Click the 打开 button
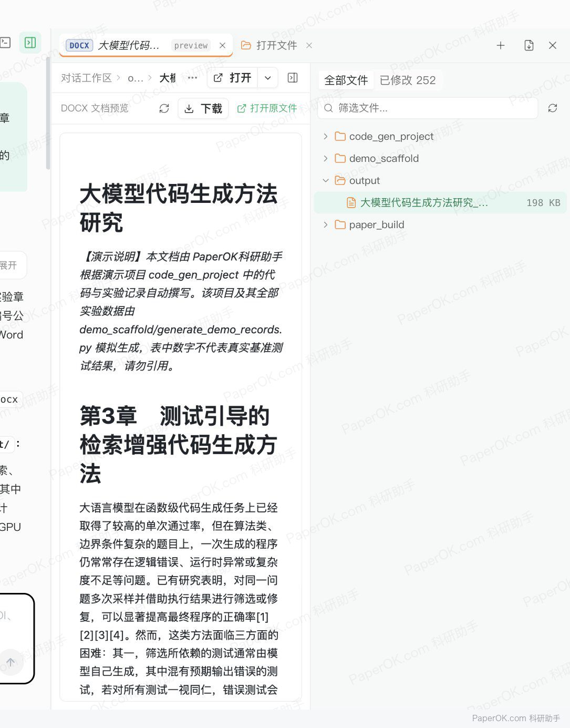 (233, 78)
